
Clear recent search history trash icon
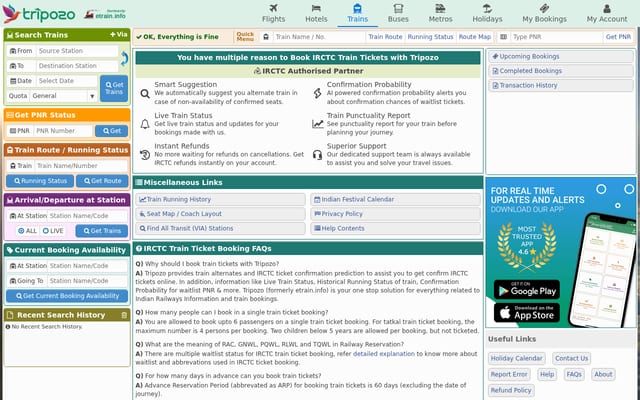[x=124, y=315]
